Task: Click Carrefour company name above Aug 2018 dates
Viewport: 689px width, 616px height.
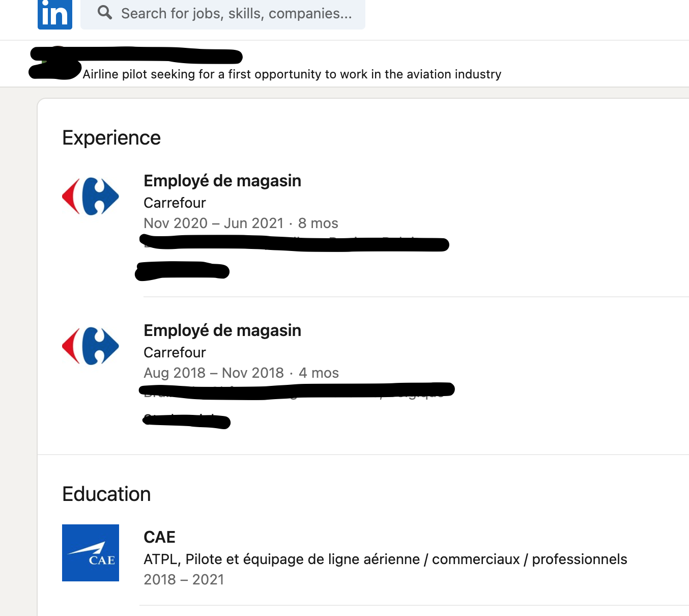Action: (175, 352)
